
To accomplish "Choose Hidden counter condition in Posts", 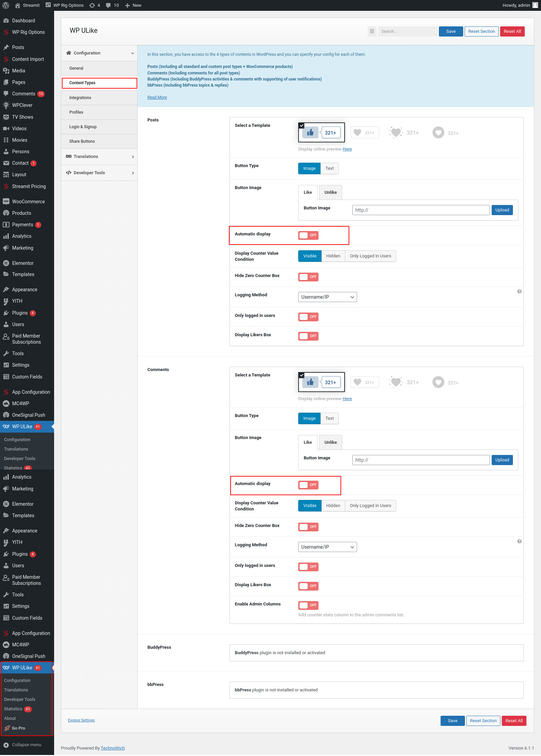I will [x=333, y=256].
